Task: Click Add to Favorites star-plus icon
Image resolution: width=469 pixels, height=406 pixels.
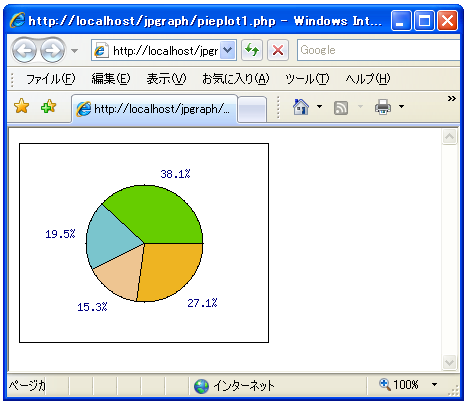Action: pyautogui.click(x=48, y=106)
